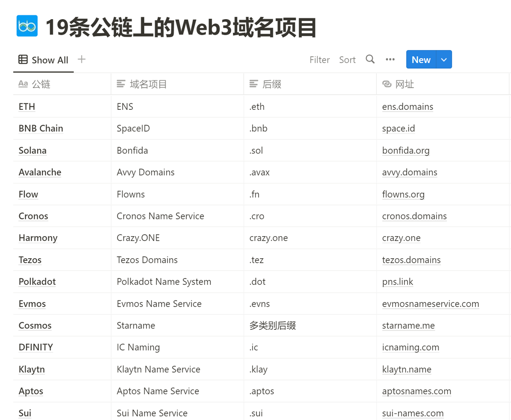Open the Klaytn chain row page
This screenshot has width=511, height=420.
point(32,369)
